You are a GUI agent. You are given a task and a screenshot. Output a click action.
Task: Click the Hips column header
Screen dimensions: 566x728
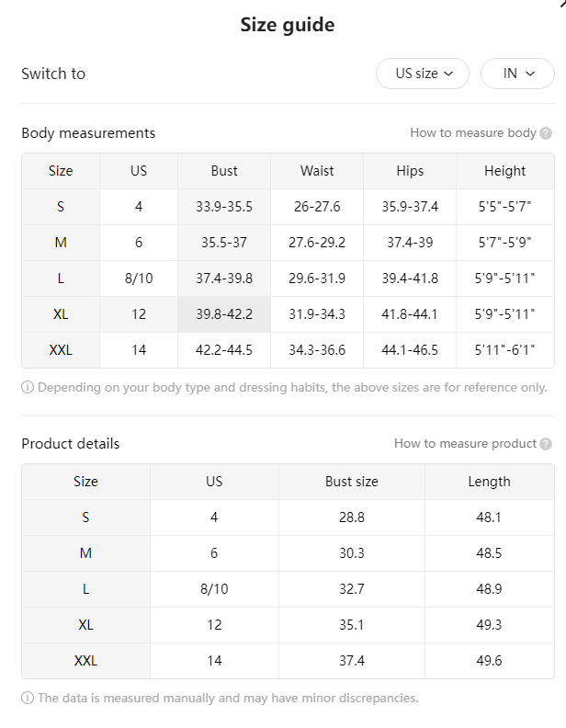410,171
